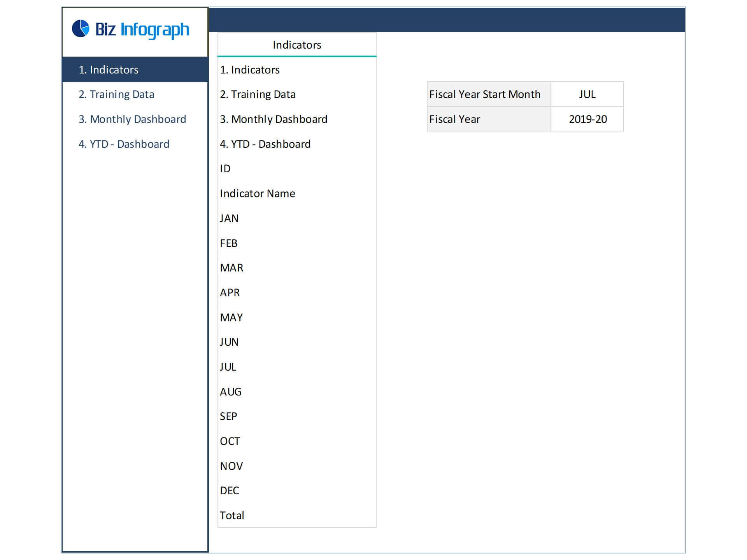This screenshot has width=747, height=560.
Task: Select the JUN cell
Action: [x=297, y=342]
